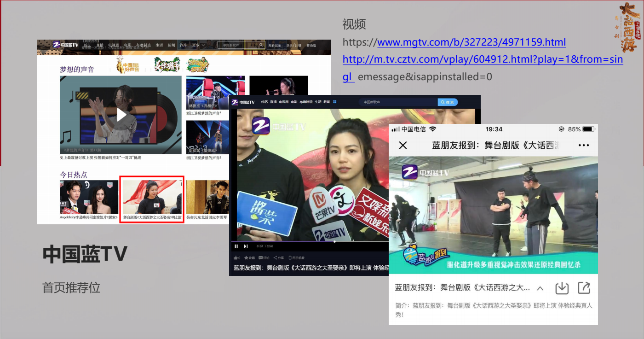Image resolution: width=644 pixels, height=339 pixels.
Task: Open 电影 in player page navigation
Action: [x=294, y=102]
